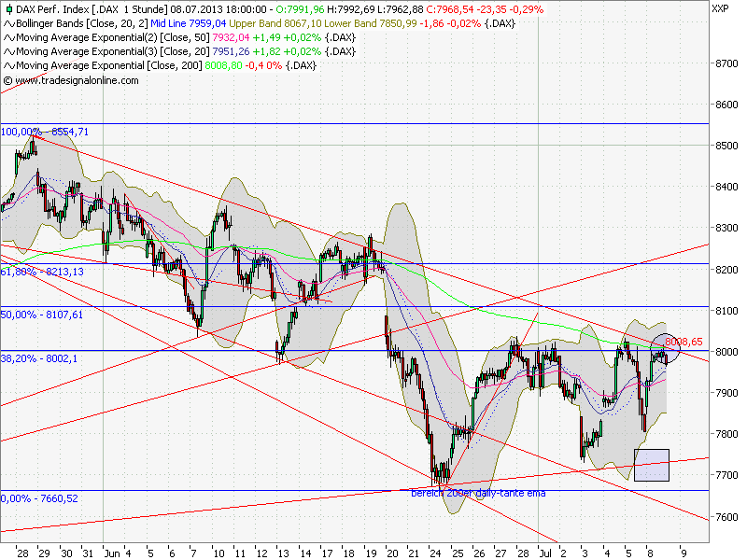
Task: Select the 100,00% - 8554,71 Fibonacci label
Action: 44,132
